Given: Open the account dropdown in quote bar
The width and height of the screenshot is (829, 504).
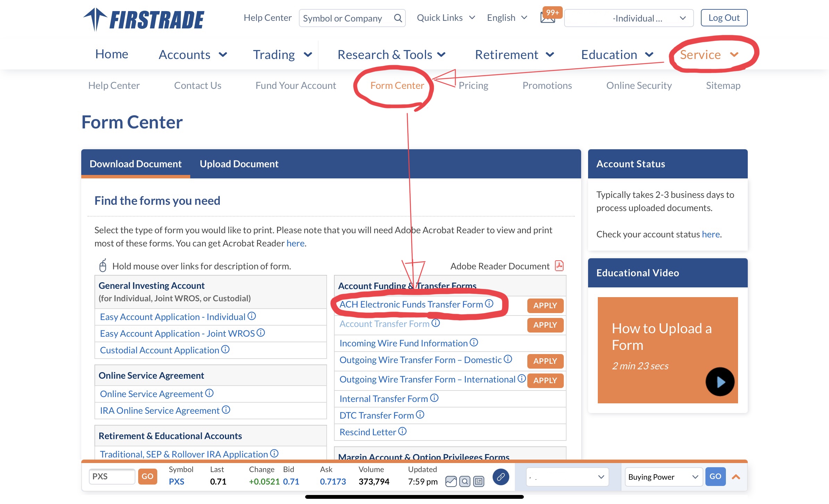Looking at the screenshot, I should pyautogui.click(x=568, y=477).
